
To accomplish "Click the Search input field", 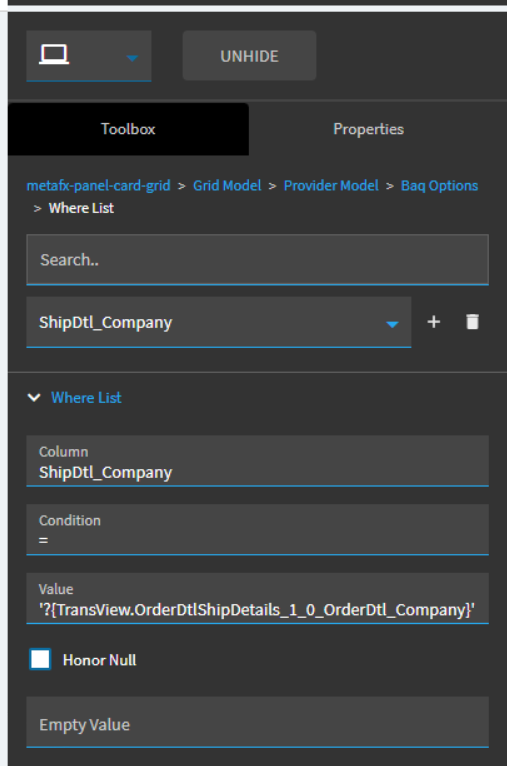I will click(257, 259).
